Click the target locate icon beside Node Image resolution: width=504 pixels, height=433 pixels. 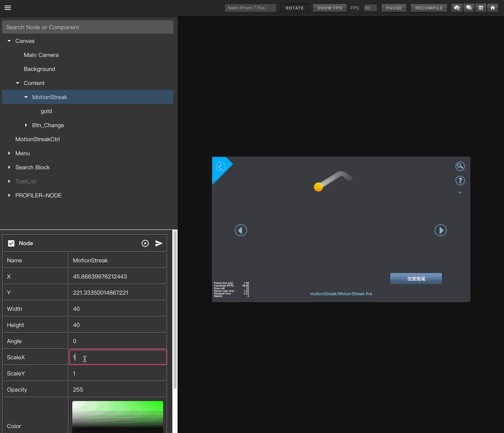pyautogui.click(x=145, y=243)
